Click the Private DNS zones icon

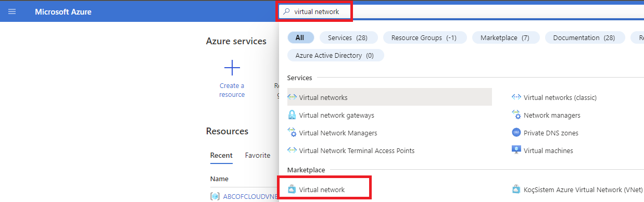pos(516,133)
